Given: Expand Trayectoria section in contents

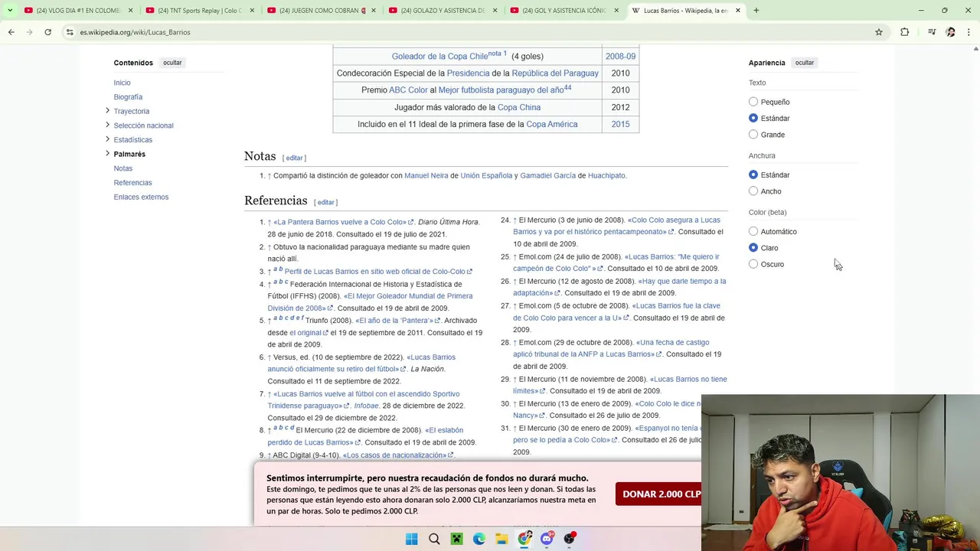Looking at the screenshot, I should coord(107,111).
